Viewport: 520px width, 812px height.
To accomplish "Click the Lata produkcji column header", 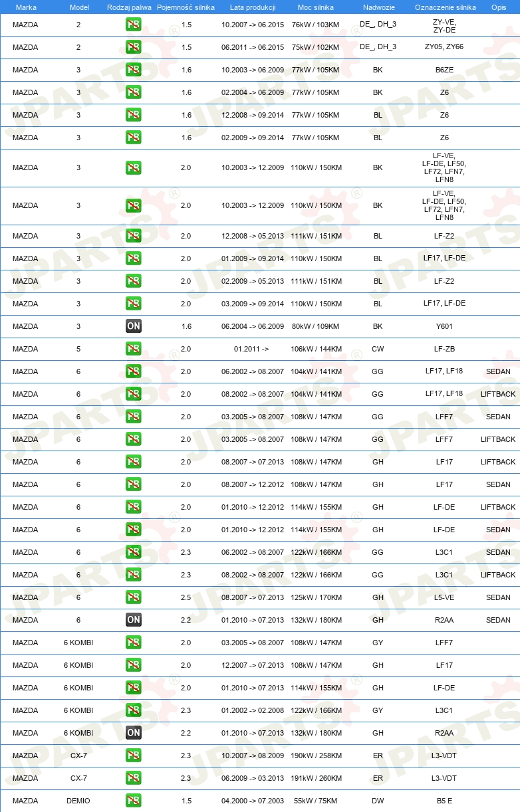I will pyautogui.click(x=253, y=7).
